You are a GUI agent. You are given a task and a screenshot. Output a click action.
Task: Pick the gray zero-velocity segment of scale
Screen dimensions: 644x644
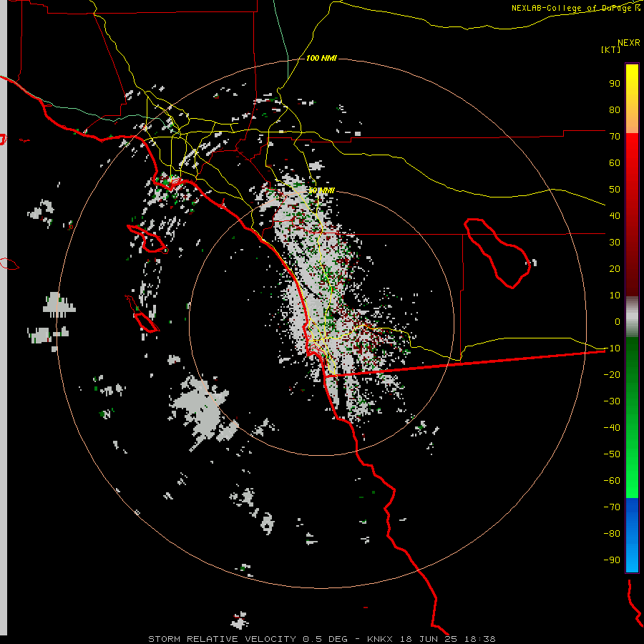(x=632, y=317)
